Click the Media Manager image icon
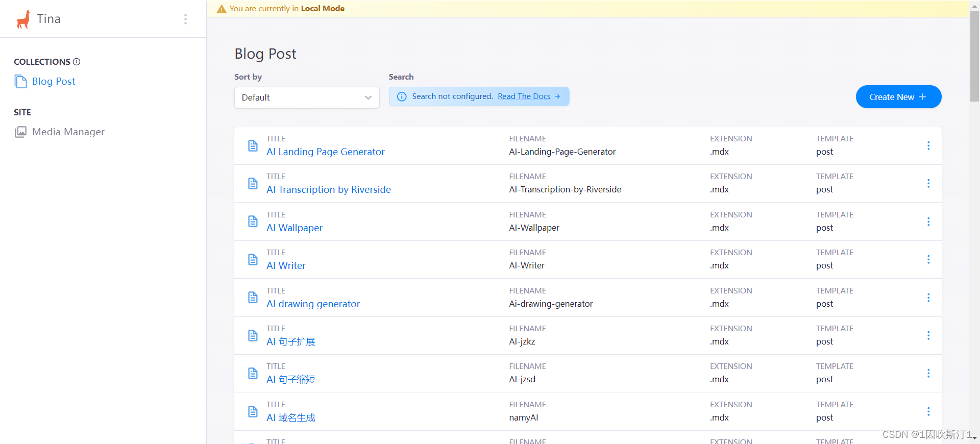Viewport: 980px width, 444px height. click(x=20, y=132)
